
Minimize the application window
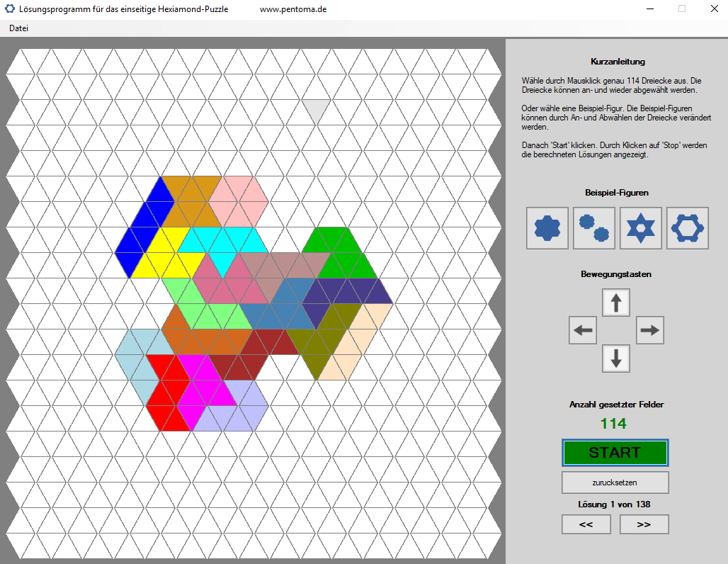(650, 9)
